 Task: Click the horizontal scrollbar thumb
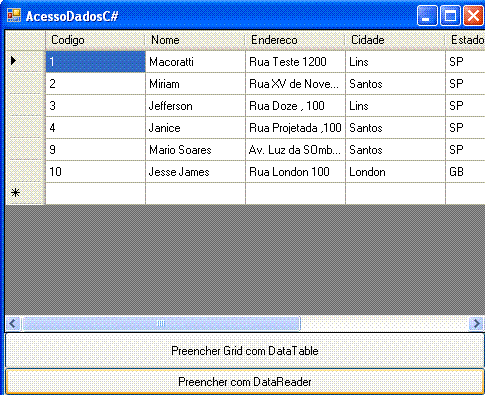click(x=161, y=323)
